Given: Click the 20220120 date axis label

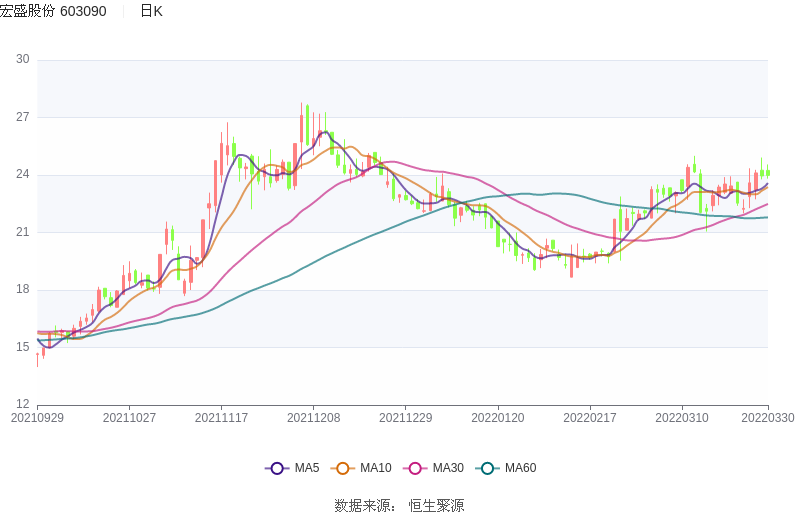Looking at the screenshot, I should pyautogui.click(x=498, y=418).
